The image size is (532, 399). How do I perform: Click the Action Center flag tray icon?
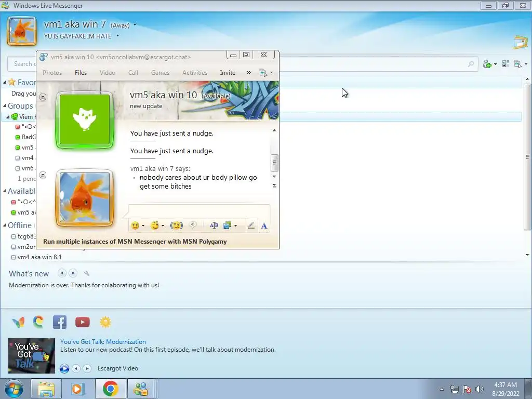point(467,389)
